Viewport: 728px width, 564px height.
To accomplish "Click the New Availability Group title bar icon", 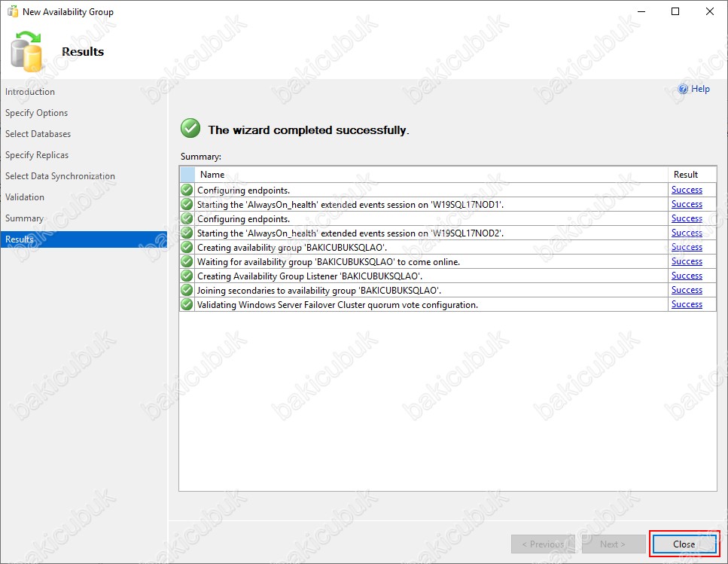I will (13, 11).
